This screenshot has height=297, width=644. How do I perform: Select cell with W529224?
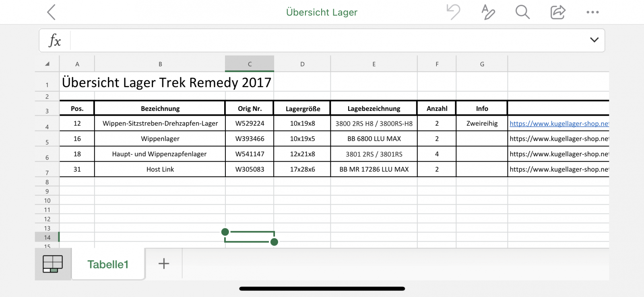250,123
